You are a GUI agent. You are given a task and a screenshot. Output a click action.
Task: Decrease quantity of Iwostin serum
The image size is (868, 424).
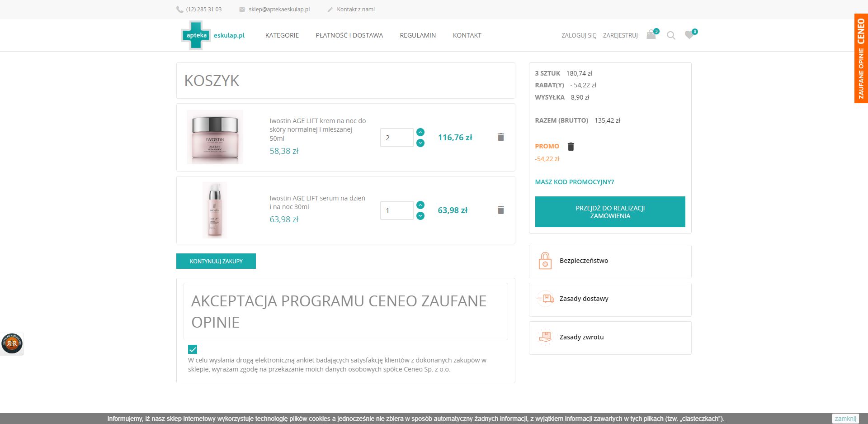point(420,216)
